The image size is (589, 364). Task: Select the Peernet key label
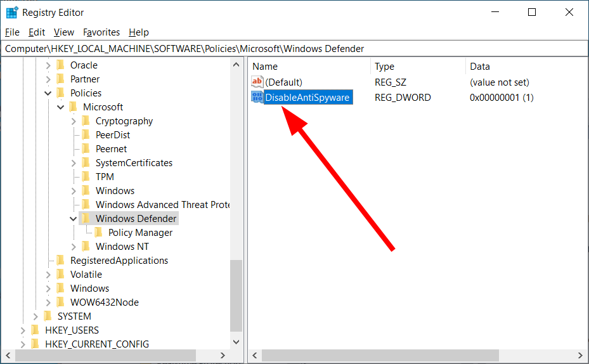pyautogui.click(x=111, y=149)
